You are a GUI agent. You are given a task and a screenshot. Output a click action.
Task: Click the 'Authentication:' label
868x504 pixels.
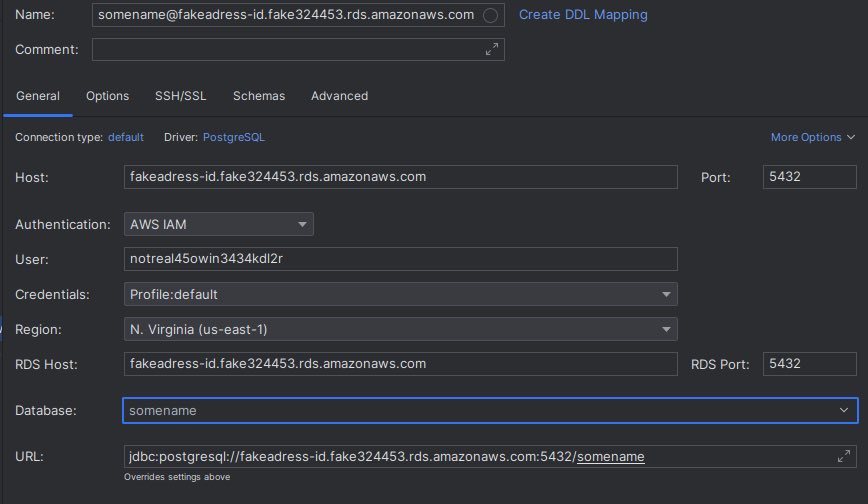point(63,224)
